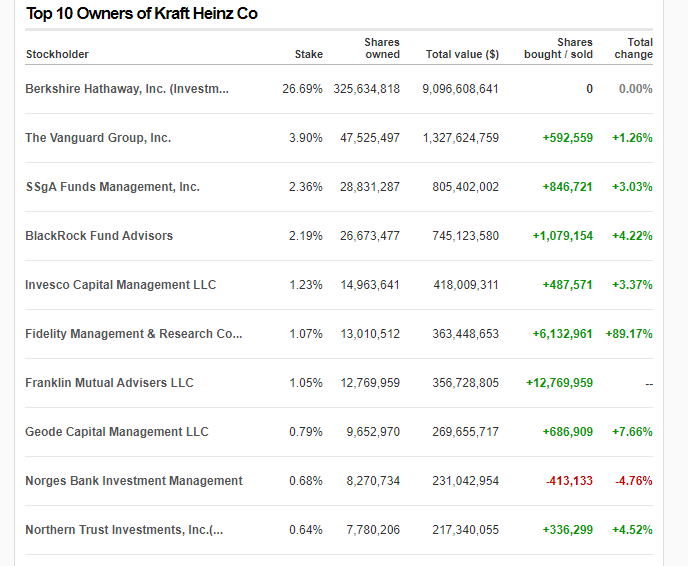This screenshot has width=688, height=566.
Task: Select Franklin Mutual Advisers LLC name
Action: 109,383
